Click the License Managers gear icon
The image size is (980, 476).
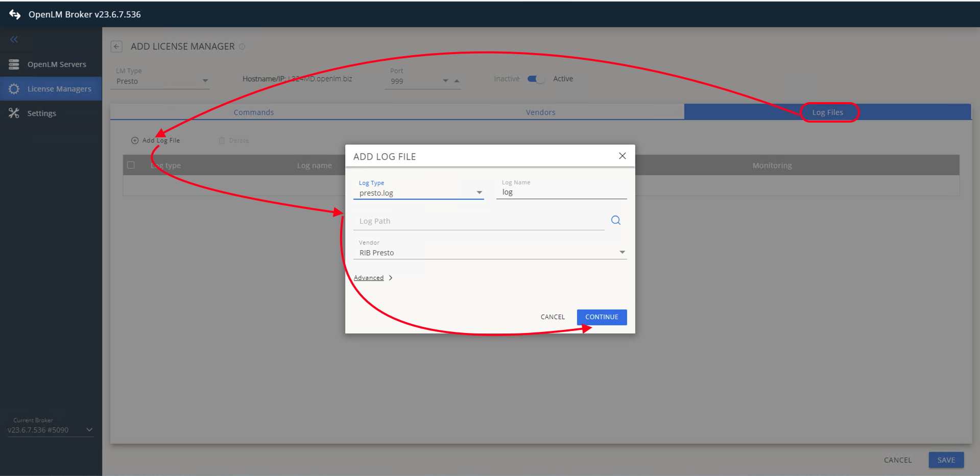click(14, 88)
